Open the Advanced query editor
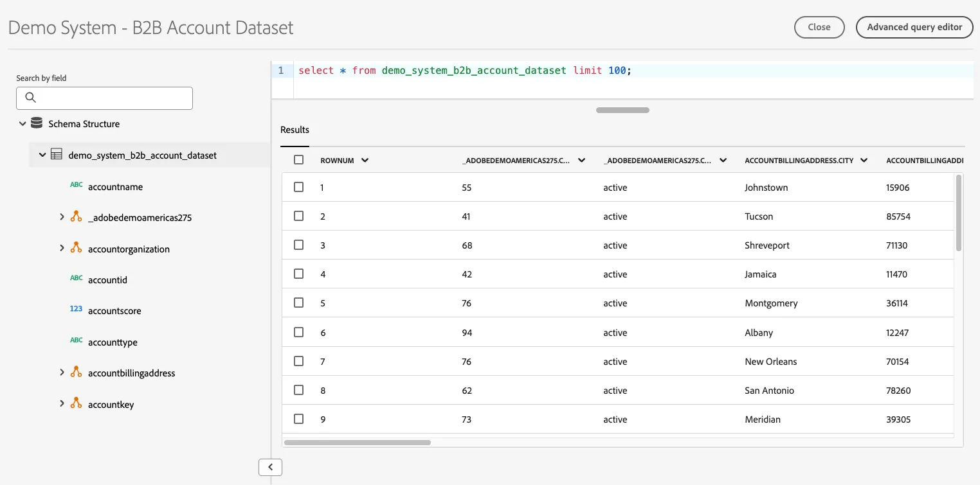Viewport: 980px width, 485px height. pyautogui.click(x=914, y=27)
